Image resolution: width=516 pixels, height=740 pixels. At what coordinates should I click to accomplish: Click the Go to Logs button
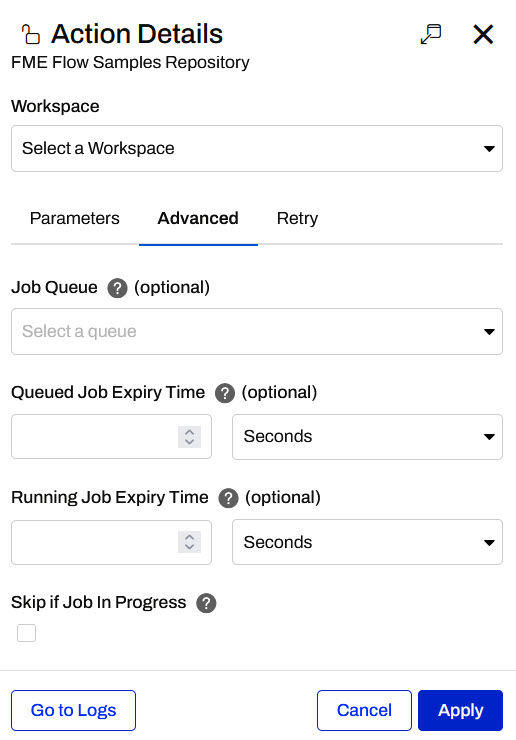[74, 710]
